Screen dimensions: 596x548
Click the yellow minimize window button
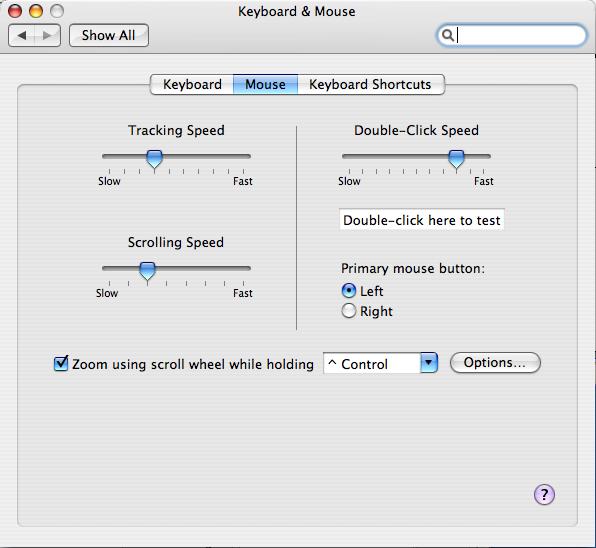tap(36, 11)
